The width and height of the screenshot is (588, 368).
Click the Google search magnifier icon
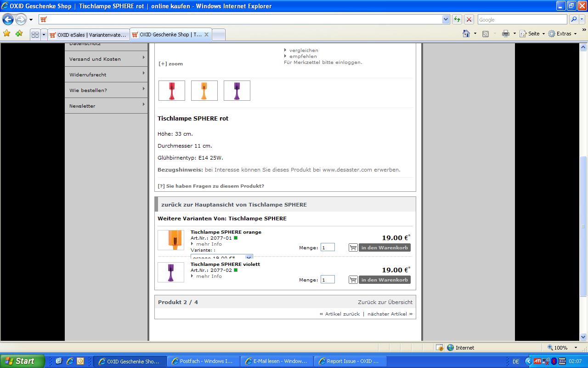click(x=574, y=19)
